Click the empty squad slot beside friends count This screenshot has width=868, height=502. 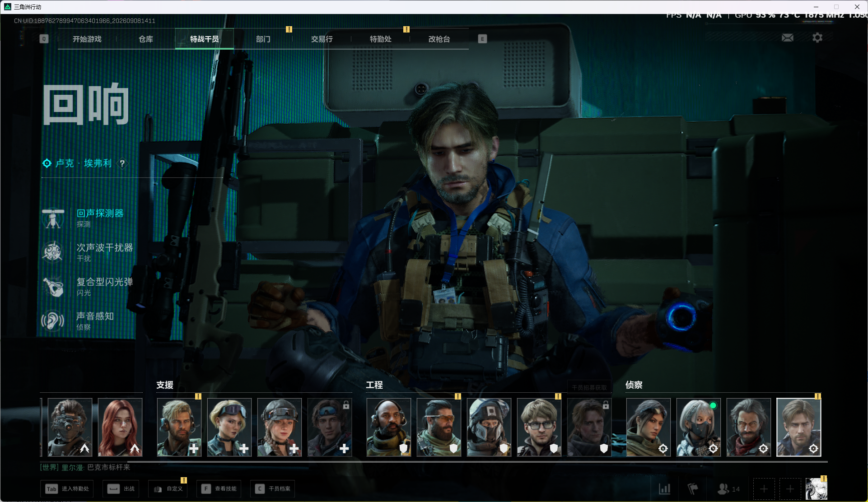[x=764, y=489]
